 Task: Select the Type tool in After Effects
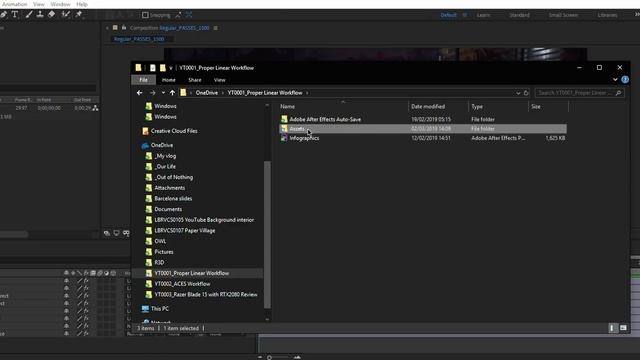(x=15, y=15)
